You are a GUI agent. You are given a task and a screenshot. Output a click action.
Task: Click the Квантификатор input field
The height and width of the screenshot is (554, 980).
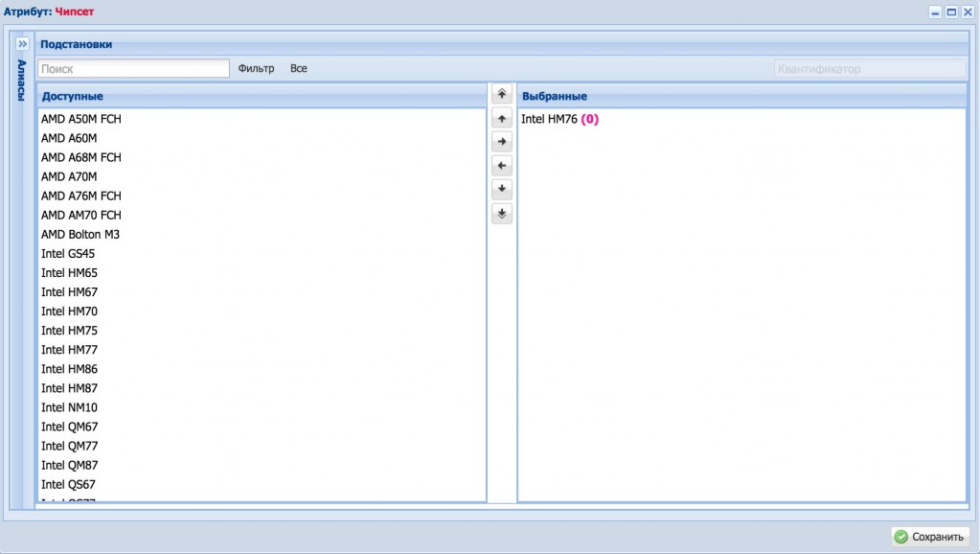click(870, 68)
